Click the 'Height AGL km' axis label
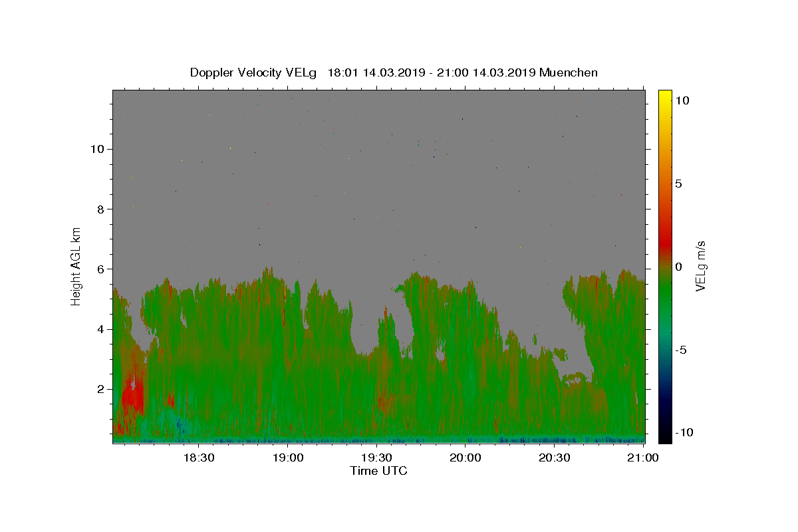 (76, 267)
